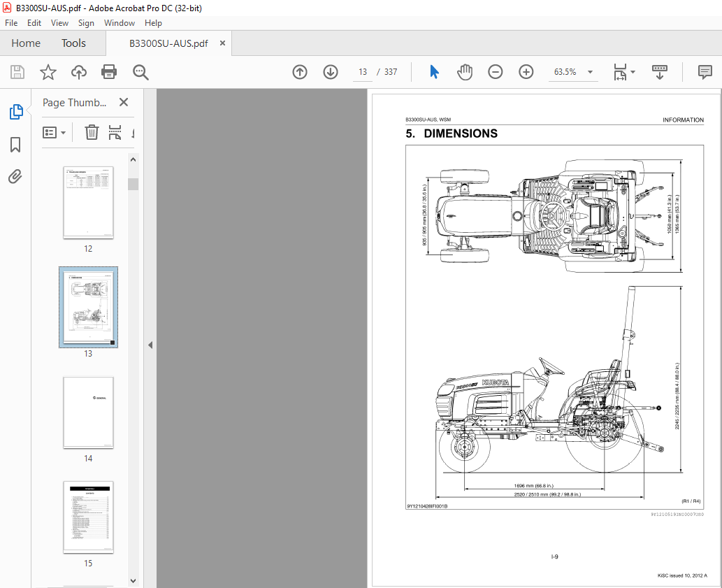Open the Attachments paperclip panel
Image resolution: width=722 pixels, height=588 pixels.
(x=15, y=176)
